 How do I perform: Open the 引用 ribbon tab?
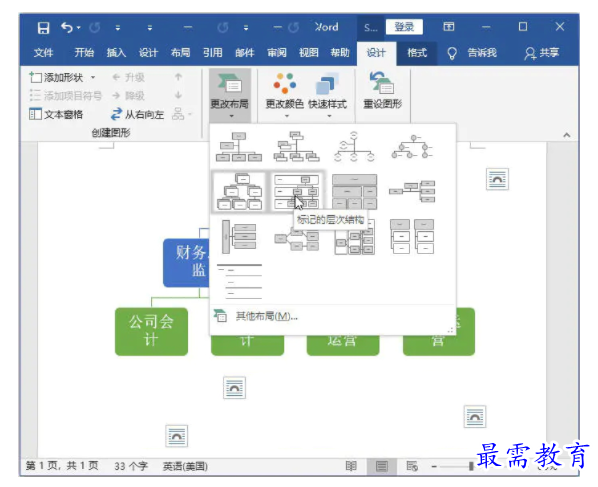click(x=212, y=52)
